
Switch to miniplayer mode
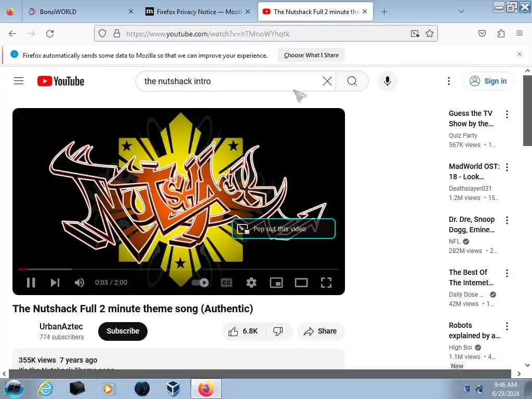point(276,283)
